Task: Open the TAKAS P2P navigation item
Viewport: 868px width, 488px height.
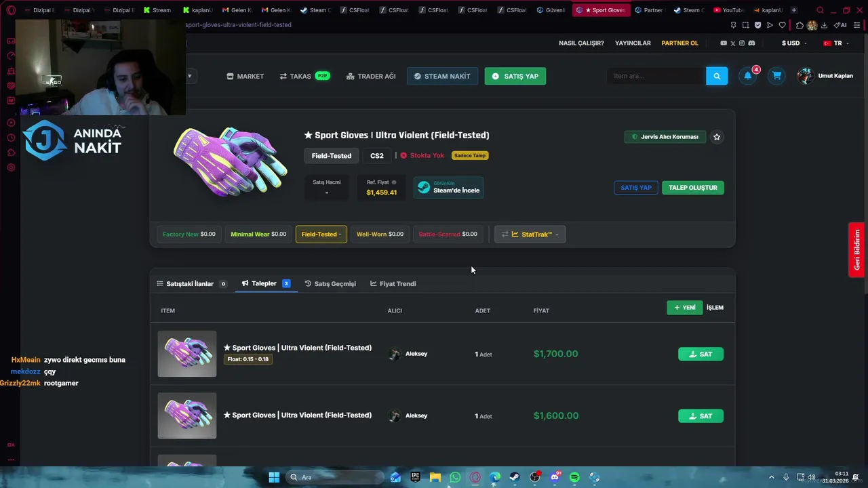Action: (x=304, y=76)
